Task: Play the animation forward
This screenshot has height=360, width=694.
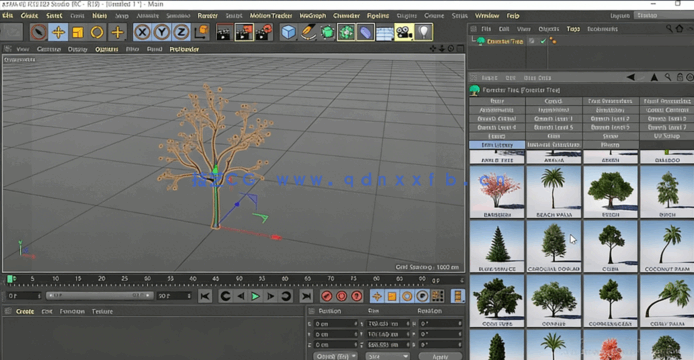Action: [x=255, y=296]
